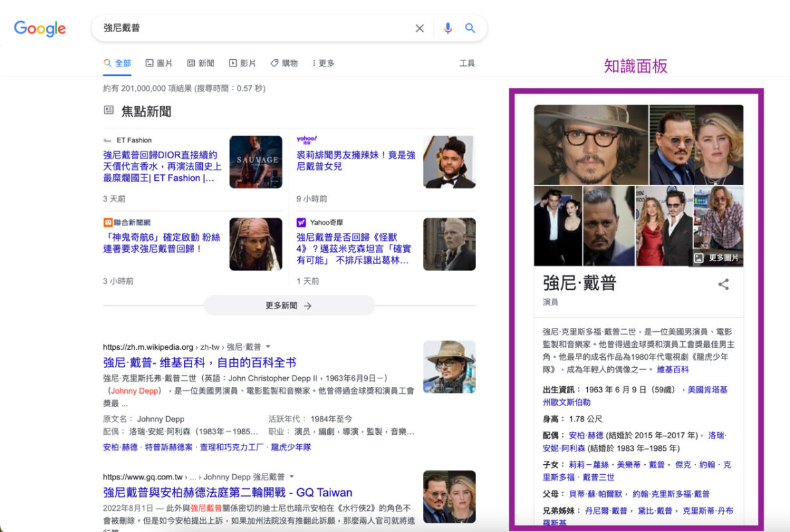Open the Wikipedia result thumbnail image
This screenshot has height=532, width=790.
point(450,367)
